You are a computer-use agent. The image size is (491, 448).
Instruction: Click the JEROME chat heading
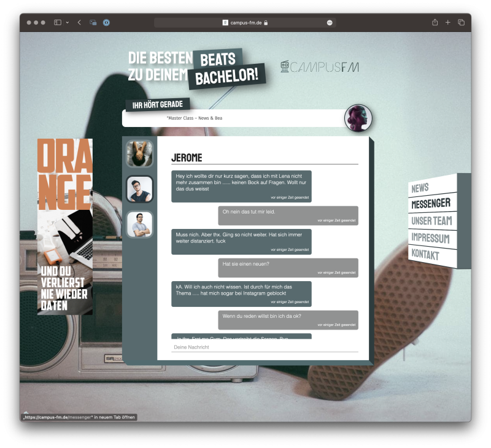click(x=187, y=158)
